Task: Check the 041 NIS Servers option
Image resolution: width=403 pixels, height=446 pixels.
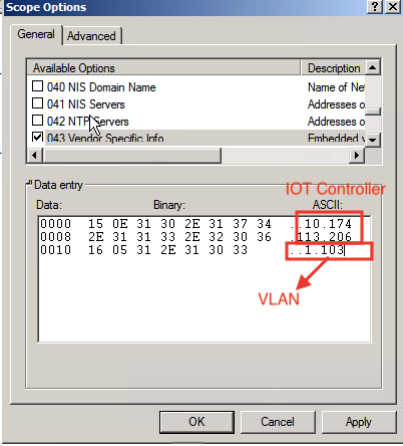Action: (x=37, y=103)
